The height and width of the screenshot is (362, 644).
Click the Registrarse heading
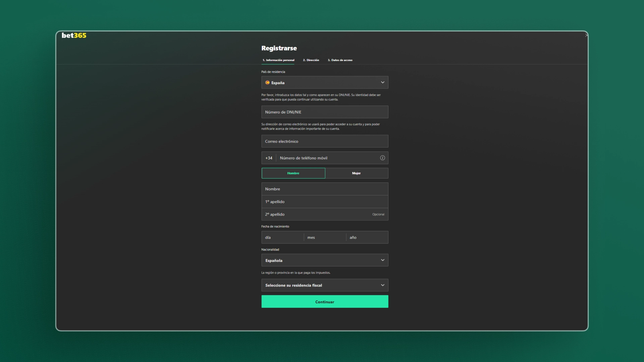(279, 48)
